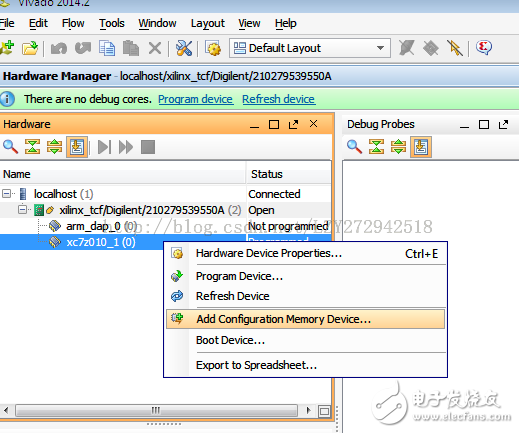Maximize the Hardware panel
Screen dimensions: 519x433
tap(274, 125)
